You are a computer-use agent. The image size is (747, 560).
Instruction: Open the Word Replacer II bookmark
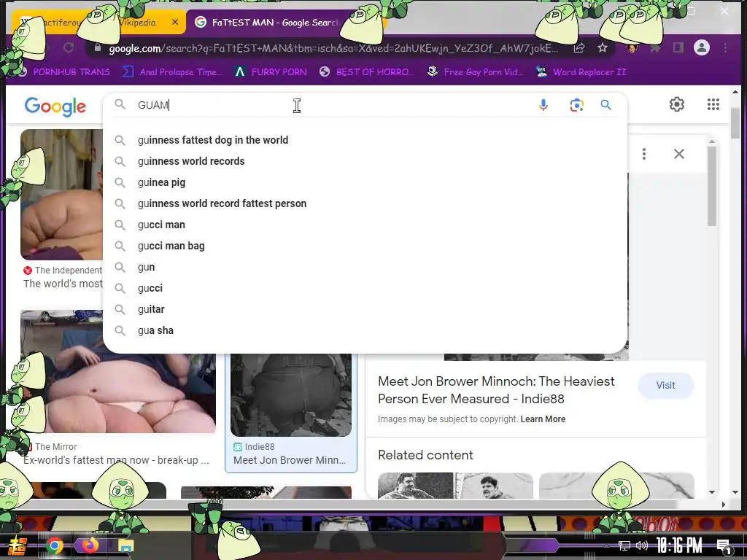pyautogui.click(x=581, y=72)
